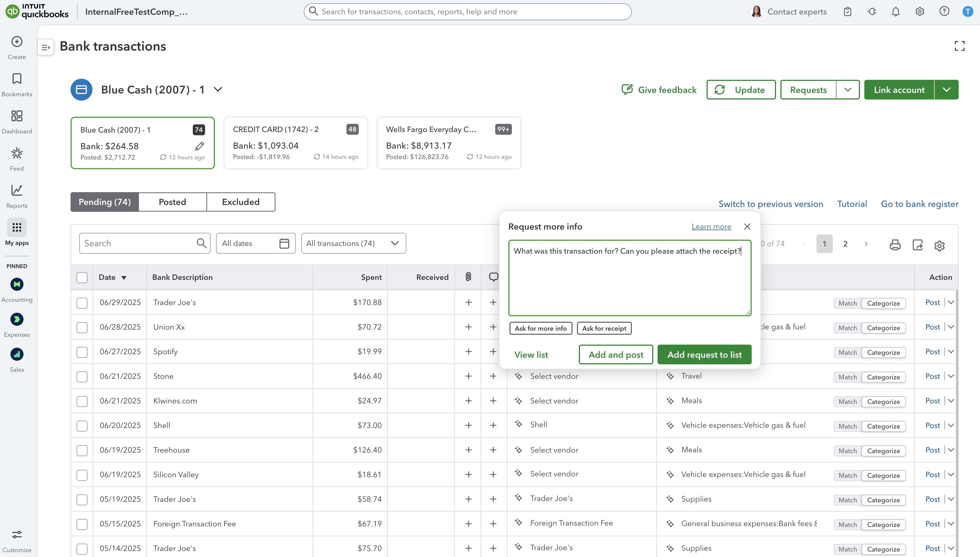The width and height of the screenshot is (980, 557).
Task: Enter full screen view of bank transactions
Action: (959, 46)
